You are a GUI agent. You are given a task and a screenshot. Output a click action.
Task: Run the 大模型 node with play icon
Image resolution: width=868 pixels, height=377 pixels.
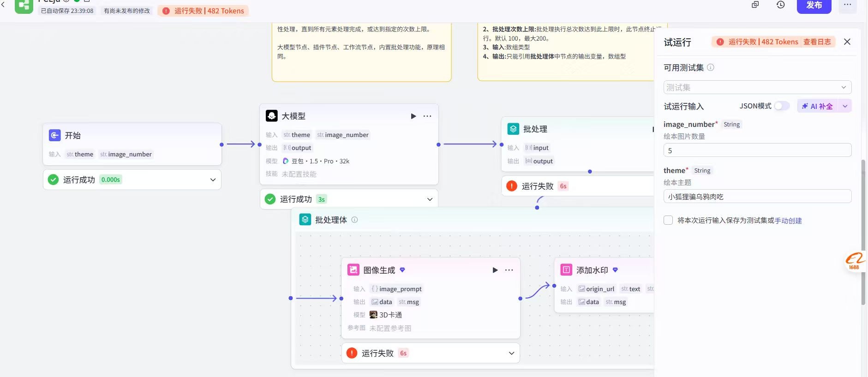point(413,116)
